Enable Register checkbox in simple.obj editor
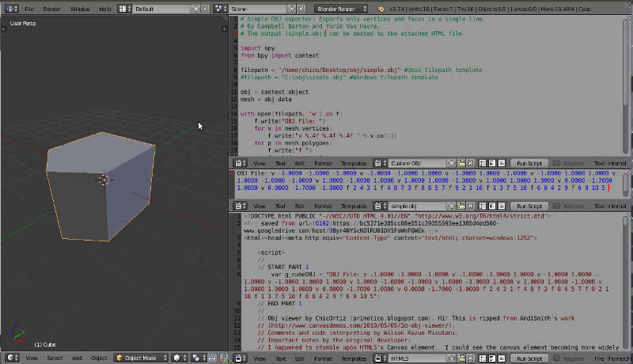The width and height of the screenshot is (633, 364). point(556,206)
